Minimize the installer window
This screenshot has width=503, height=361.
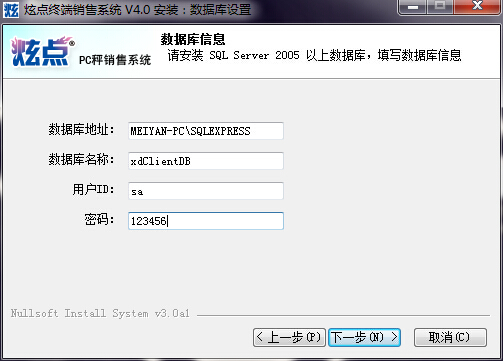click(413, 6)
